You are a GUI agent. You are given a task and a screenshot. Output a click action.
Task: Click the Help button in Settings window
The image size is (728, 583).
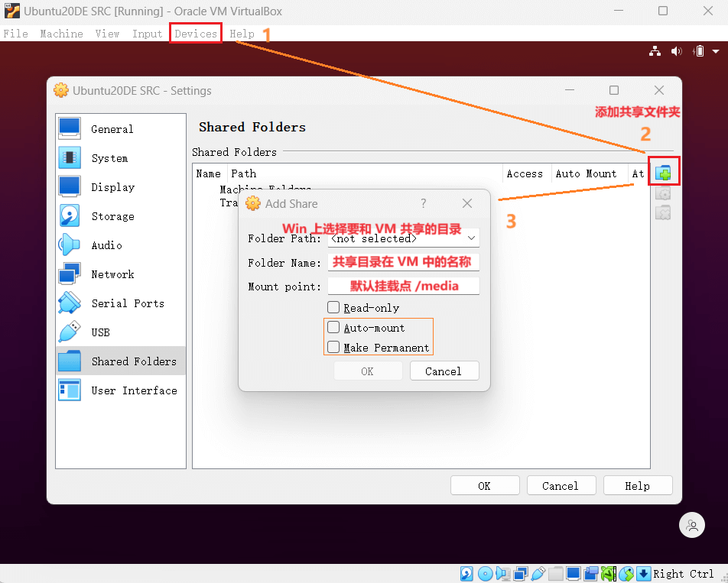[x=638, y=486]
